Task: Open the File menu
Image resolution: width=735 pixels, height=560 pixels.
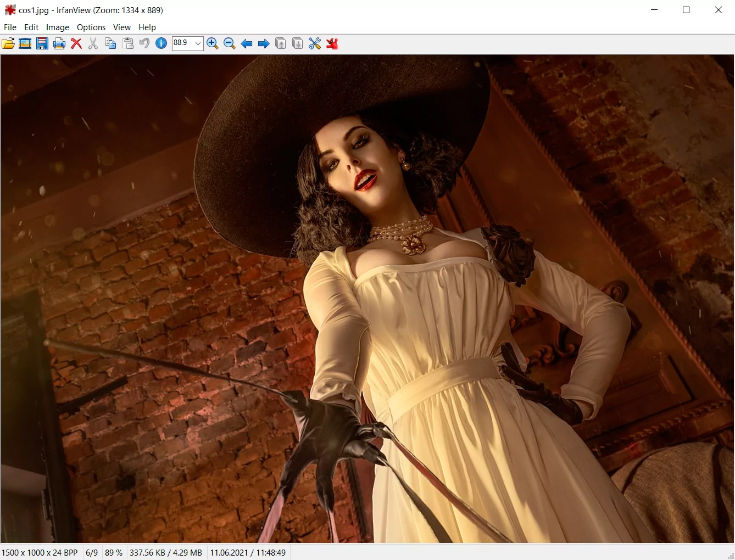Action: pyautogui.click(x=10, y=27)
